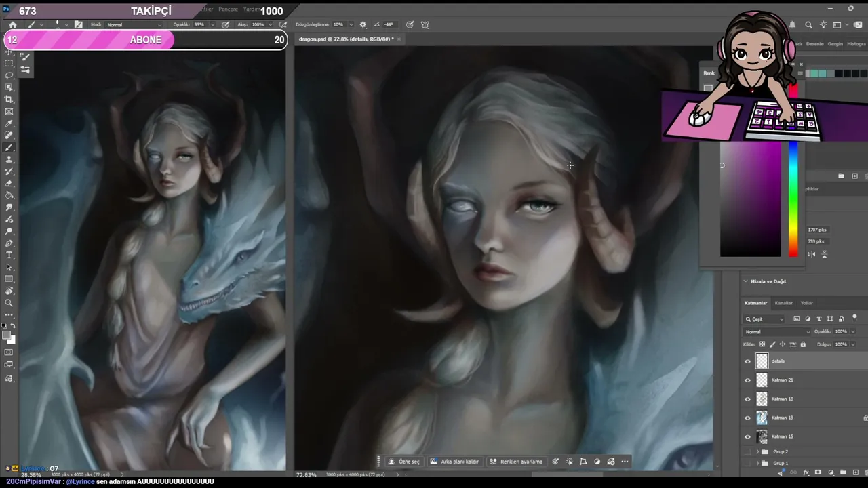Image resolution: width=868 pixels, height=488 pixels.
Task: Pick a hue on the rainbow slider
Action: 793,199
